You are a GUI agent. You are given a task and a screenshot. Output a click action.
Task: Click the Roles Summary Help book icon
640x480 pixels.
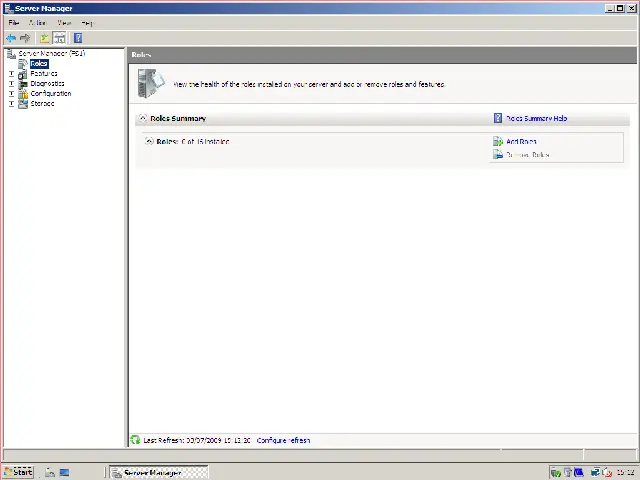pos(498,118)
